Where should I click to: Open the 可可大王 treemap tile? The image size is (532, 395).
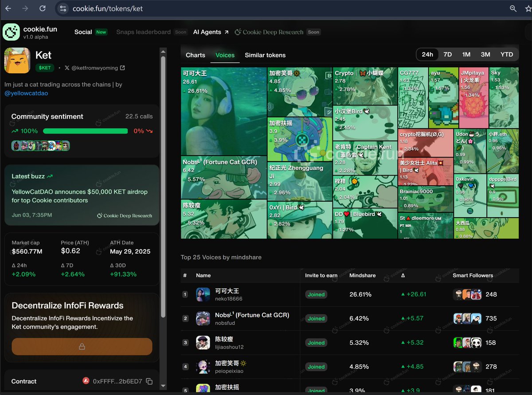click(x=224, y=111)
